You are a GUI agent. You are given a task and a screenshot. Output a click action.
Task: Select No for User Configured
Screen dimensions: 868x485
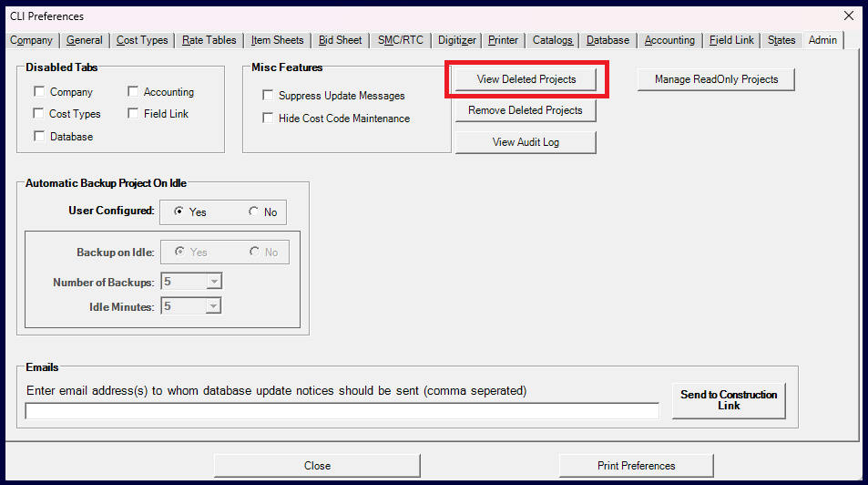click(253, 212)
